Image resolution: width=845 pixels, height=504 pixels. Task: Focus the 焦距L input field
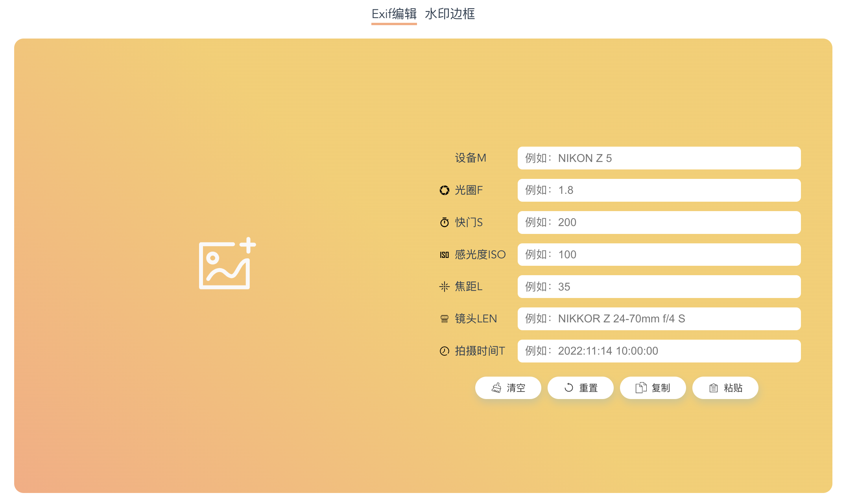pos(659,287)
